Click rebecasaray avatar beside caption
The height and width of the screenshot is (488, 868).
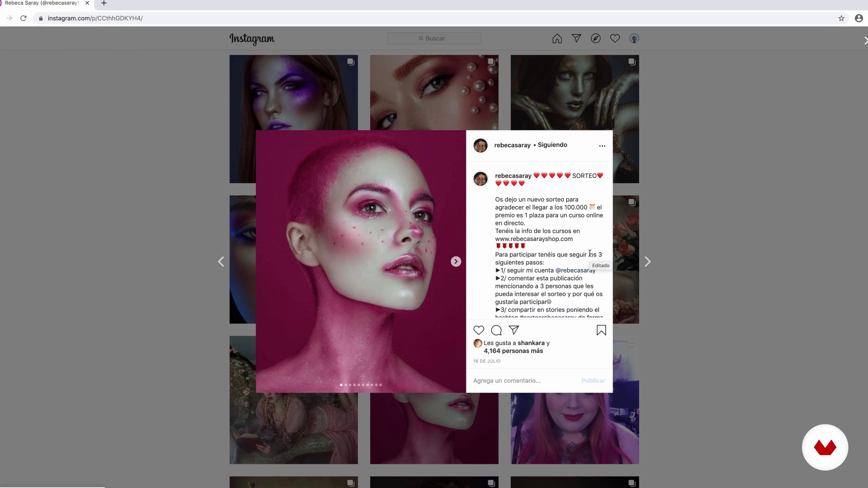(x=481, y=178)
